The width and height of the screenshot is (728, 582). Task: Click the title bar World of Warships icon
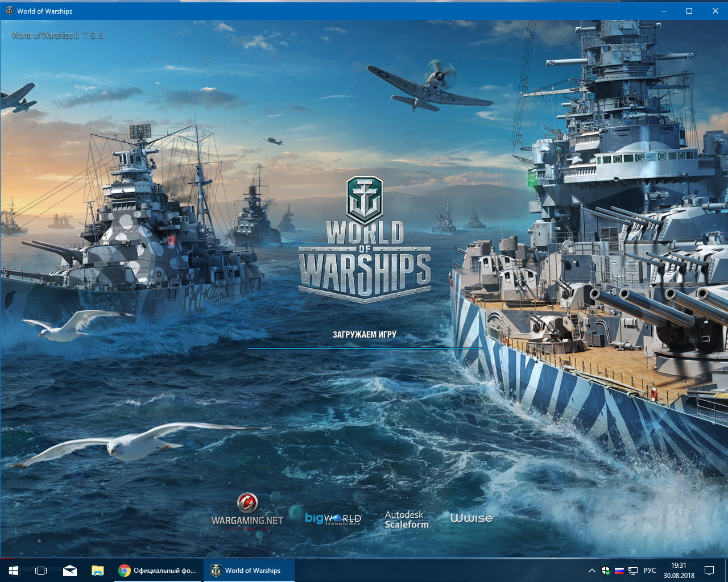click(x=9, y=11)
